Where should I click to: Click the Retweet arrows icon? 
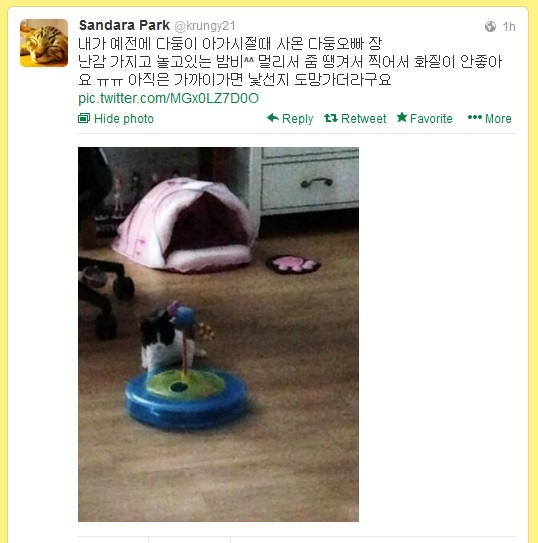coord(331,118)
